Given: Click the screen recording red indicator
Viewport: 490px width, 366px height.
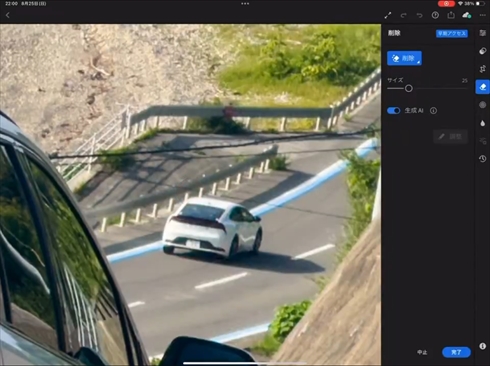Looking at the screenshot, I should pos(446,4).
